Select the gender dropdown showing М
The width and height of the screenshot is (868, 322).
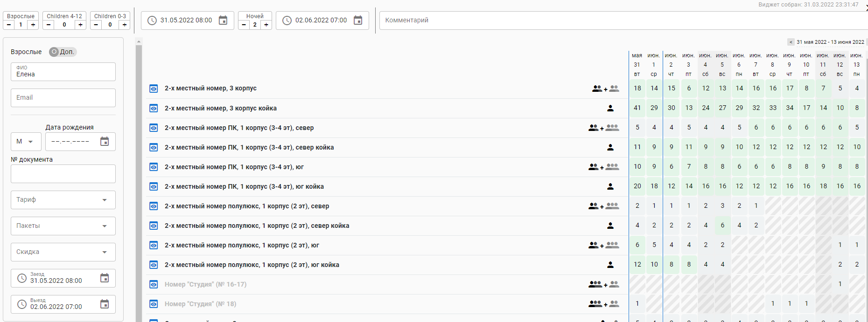[26, 142]
